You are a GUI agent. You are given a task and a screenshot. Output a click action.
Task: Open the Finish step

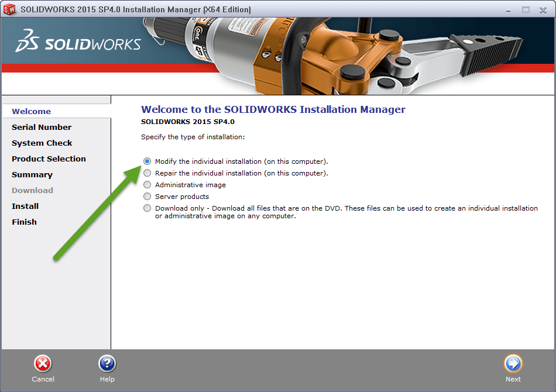tap(24, 222)
